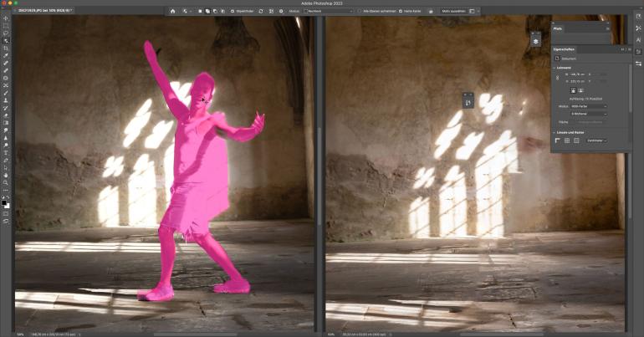Screen dimensions: 644x337
Task: Go to the Home screen icon
Action: (172, 11)
